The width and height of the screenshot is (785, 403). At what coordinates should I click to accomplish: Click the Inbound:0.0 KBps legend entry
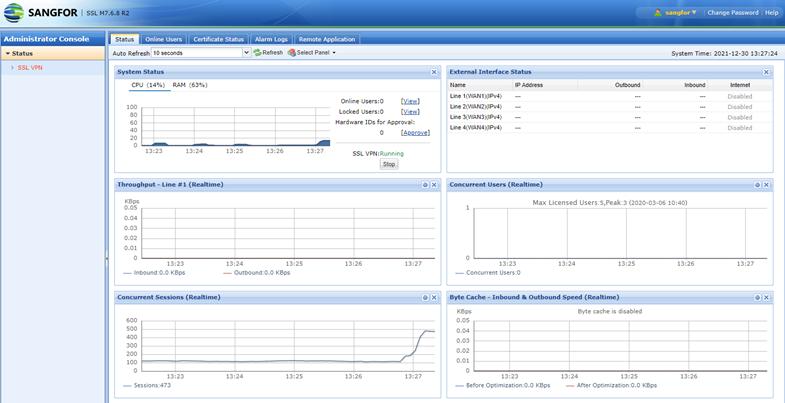click(154, 273)
